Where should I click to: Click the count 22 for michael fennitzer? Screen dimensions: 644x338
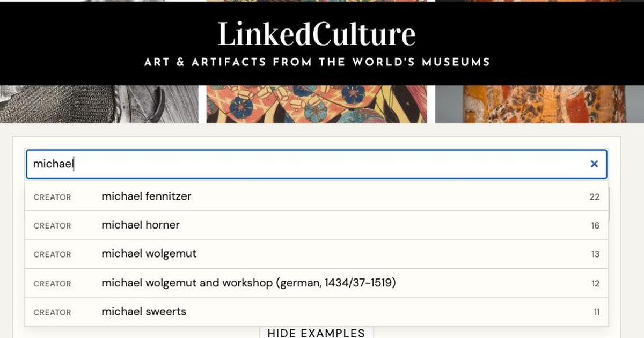pos(594,197)
